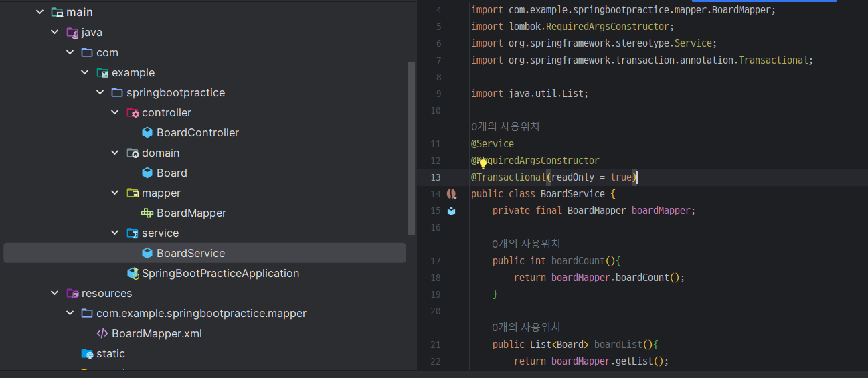Click the project tree vertical scrollbar
This screenshot has width=868, height=378.
pos(412,149)
